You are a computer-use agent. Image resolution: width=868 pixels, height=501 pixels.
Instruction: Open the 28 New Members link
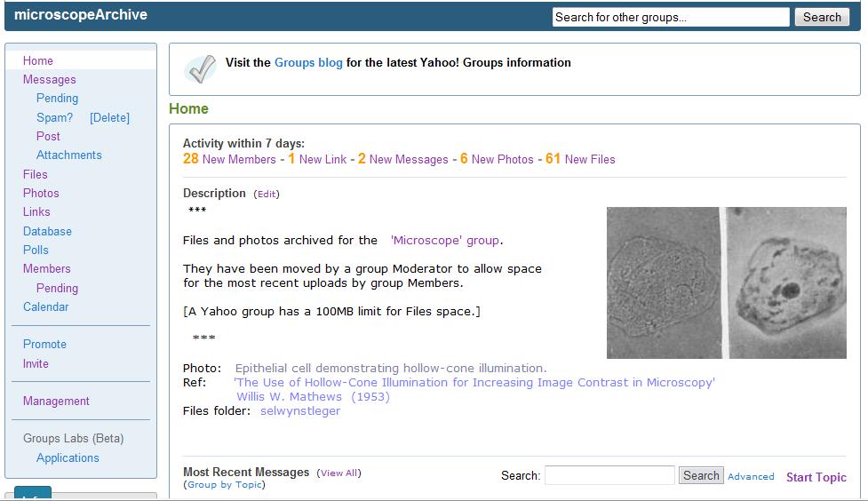coord(229,159)
